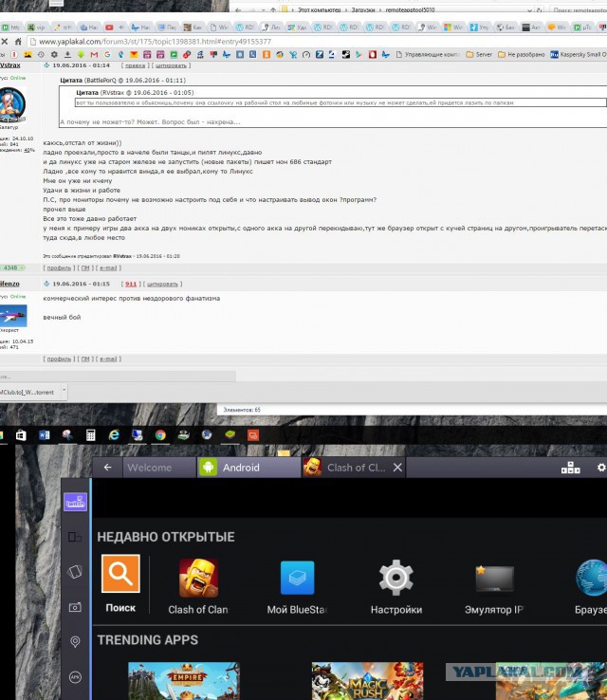Click the screen mode icon in BlueStacks sidebar

point(75,537)
